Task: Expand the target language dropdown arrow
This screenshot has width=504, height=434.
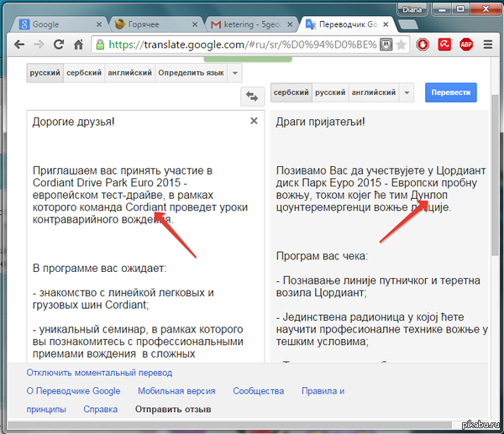Action: point(407,92)
